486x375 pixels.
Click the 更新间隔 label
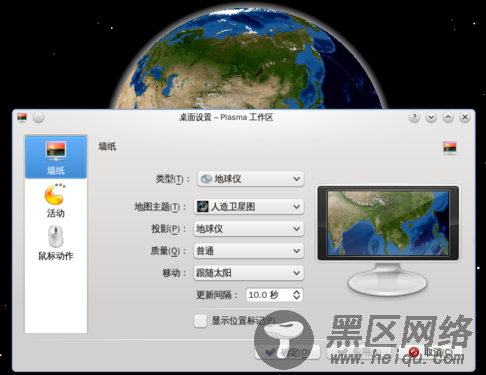click(217, 295)
